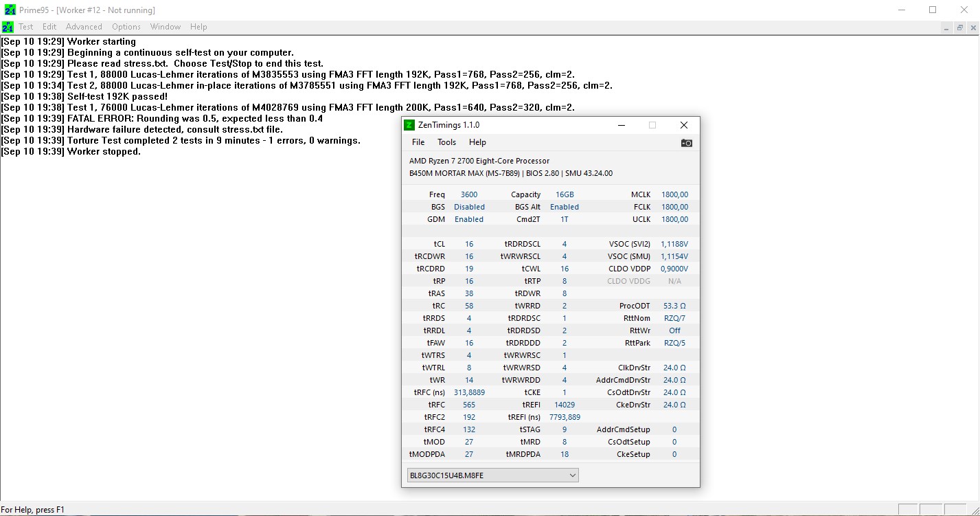Click the MCLK value 1800,00
The width and height of the screenshot is (980, 516).
(674, 194)
